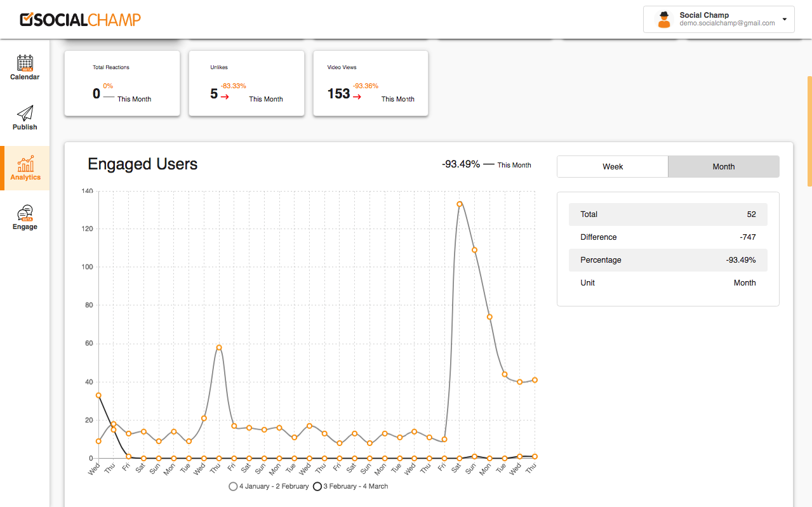This screenshot has height=507, width=812.
Task: Click the Total row in summary panel
Action: 668,214
